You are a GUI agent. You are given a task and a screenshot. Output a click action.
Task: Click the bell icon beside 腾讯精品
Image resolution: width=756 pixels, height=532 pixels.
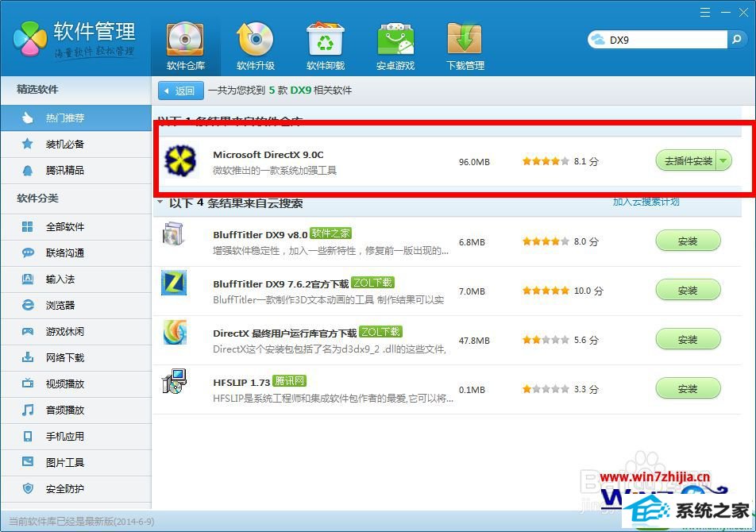click(28, 170)
